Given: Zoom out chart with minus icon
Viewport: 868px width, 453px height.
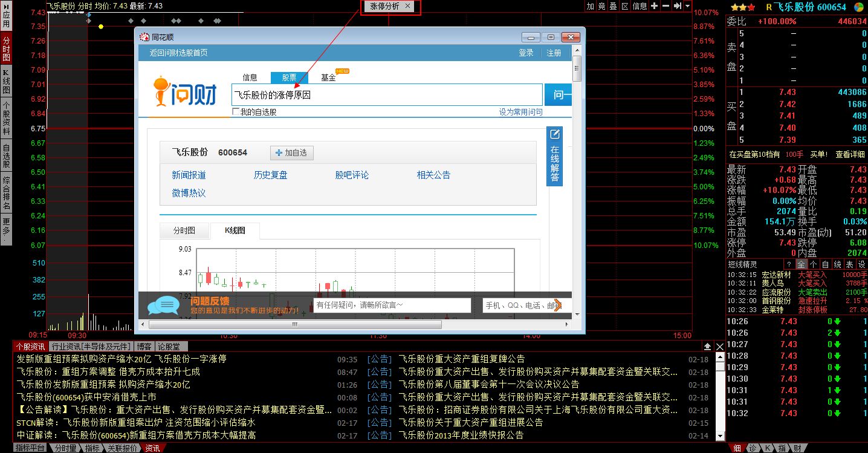Looking at the screenshot, I should pyautogui.click(x=666, y=6).
